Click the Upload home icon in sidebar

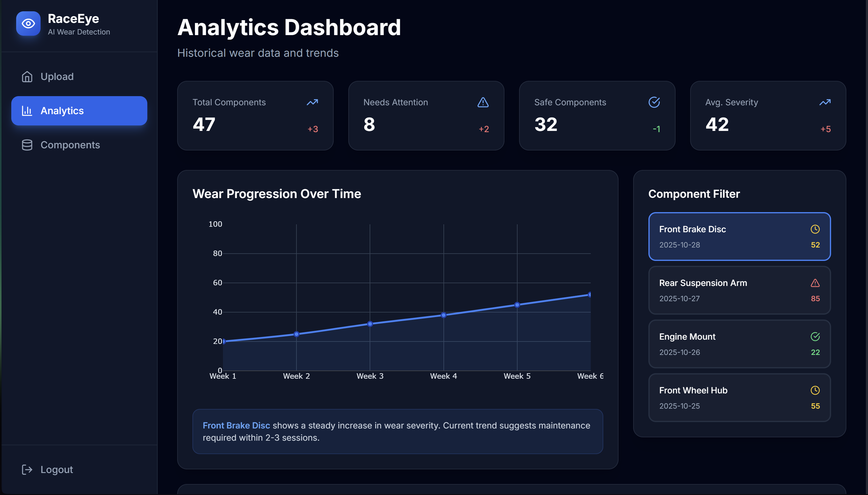[27, 77]
